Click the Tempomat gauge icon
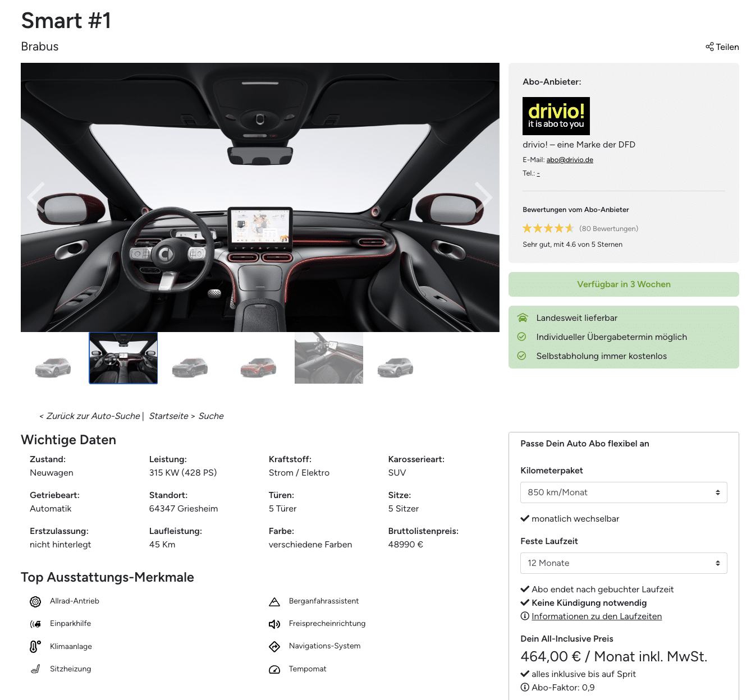 [274, 670]
